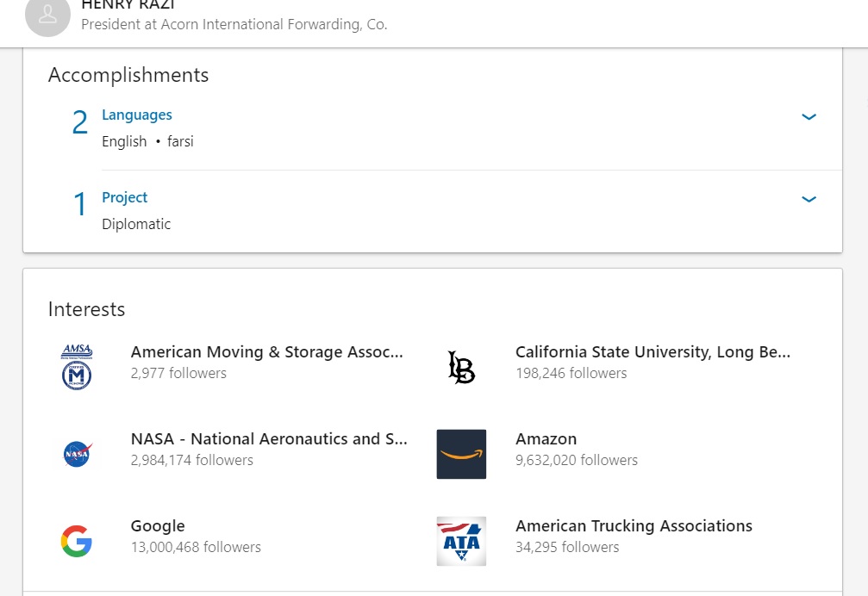The width and height of the screenshot is (868, 596).
Task: Open California State University, Long Beach title
Action: click(653, 352)
